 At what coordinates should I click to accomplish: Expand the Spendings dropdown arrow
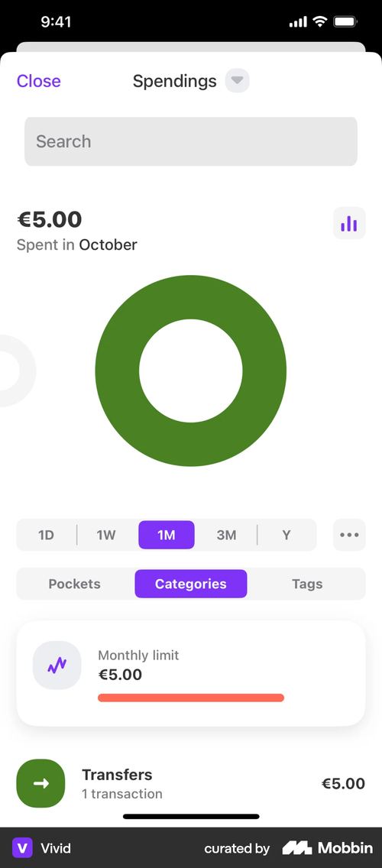(237, 81)
